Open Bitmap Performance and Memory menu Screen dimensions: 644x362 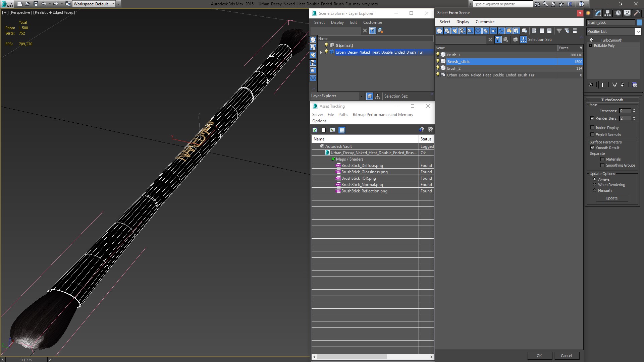click(383, 115)
